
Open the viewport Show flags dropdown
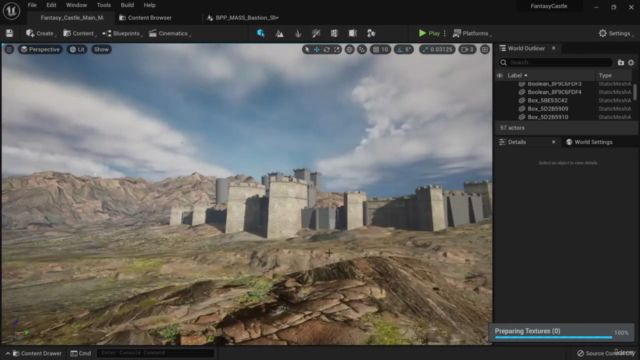point(101,49)
